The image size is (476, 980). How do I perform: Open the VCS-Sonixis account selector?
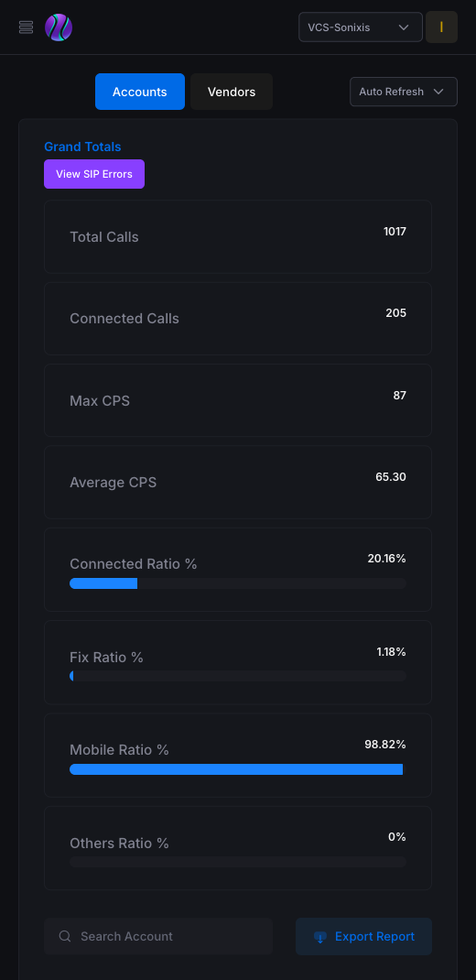tap(361, 27)
